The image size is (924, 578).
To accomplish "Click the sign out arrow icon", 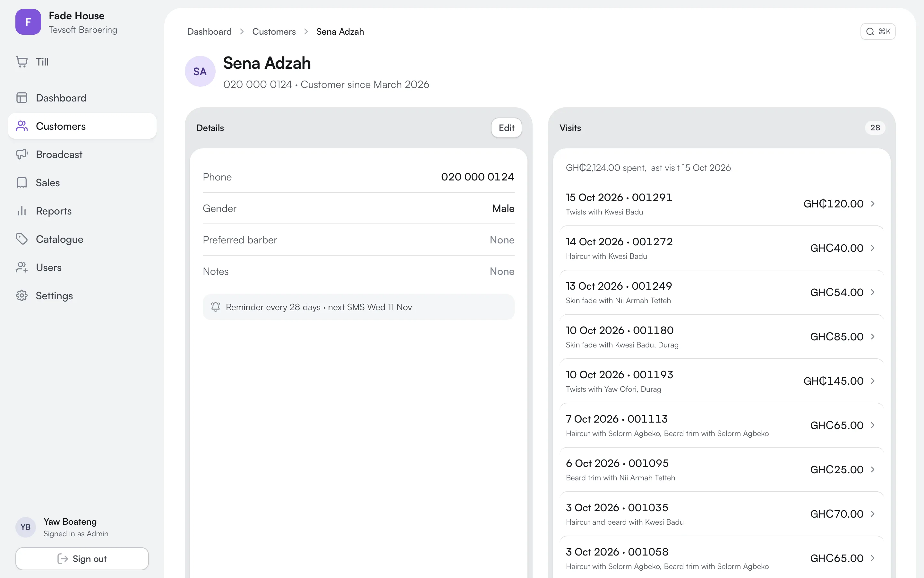I will click(x=63, y=559).
